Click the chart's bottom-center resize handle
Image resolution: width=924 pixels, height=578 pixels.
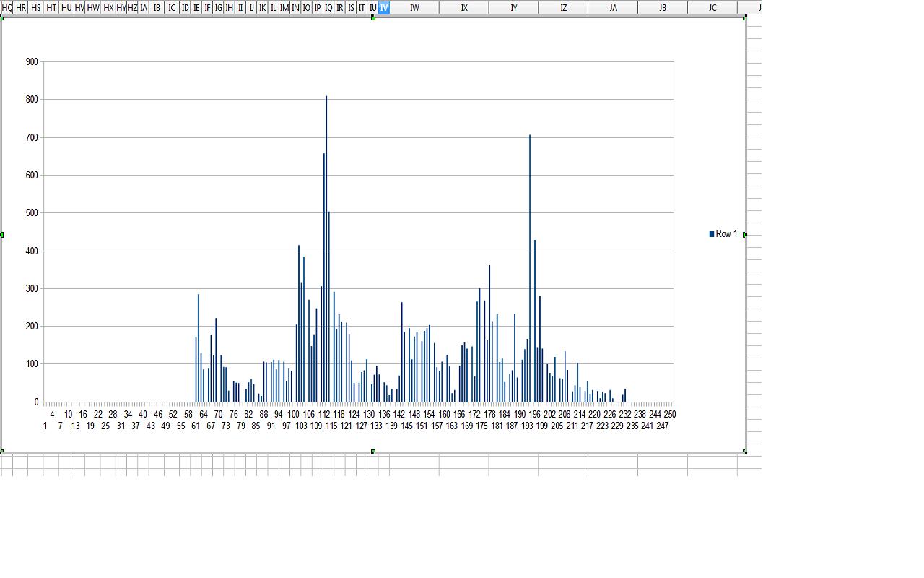(373, 452)
